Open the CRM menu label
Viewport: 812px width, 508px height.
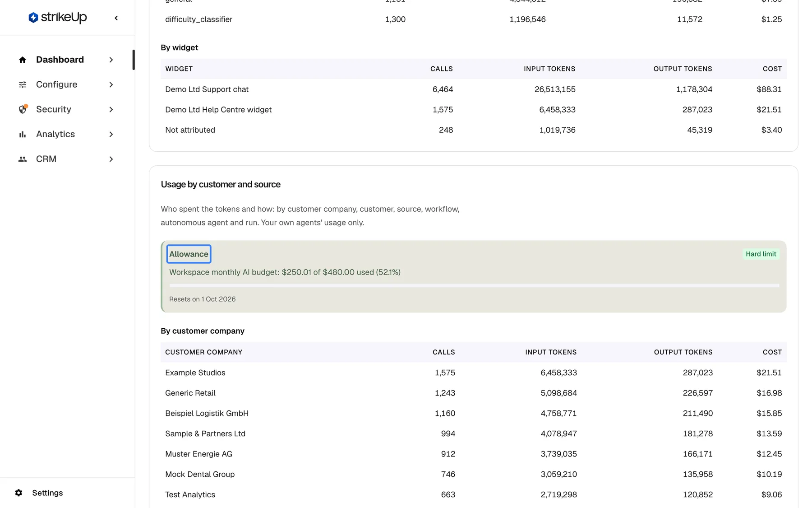46,159
